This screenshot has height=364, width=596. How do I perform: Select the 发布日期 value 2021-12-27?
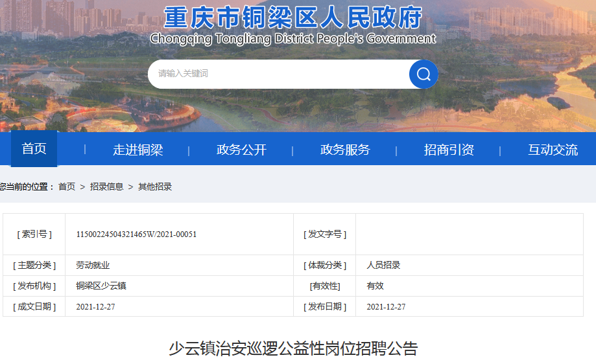pyautogui.click(x=386, y=307)
